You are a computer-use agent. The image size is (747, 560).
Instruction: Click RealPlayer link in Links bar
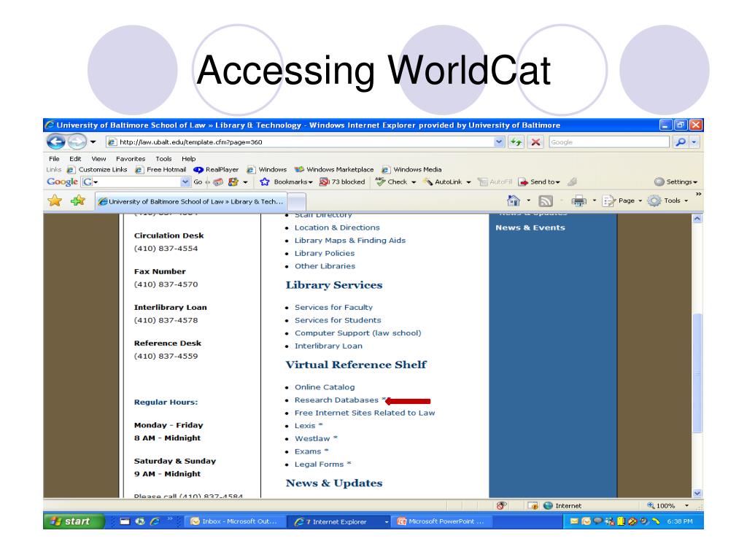tap(216, 169)
